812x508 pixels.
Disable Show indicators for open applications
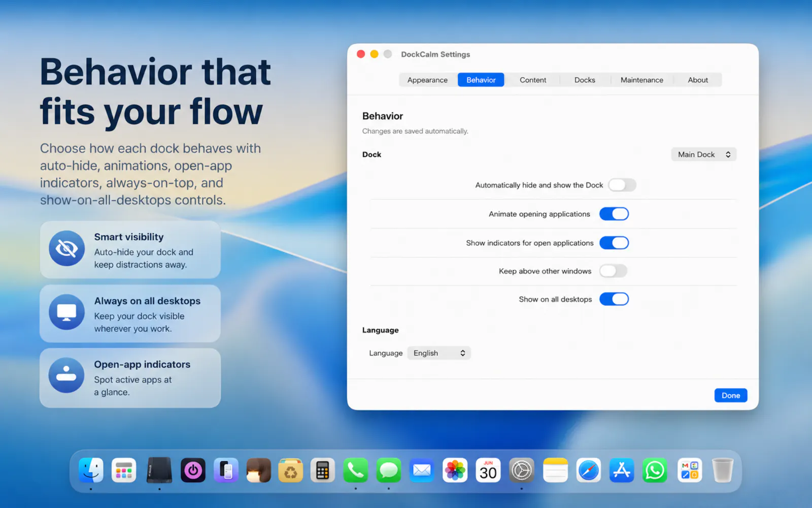[614, 243]
